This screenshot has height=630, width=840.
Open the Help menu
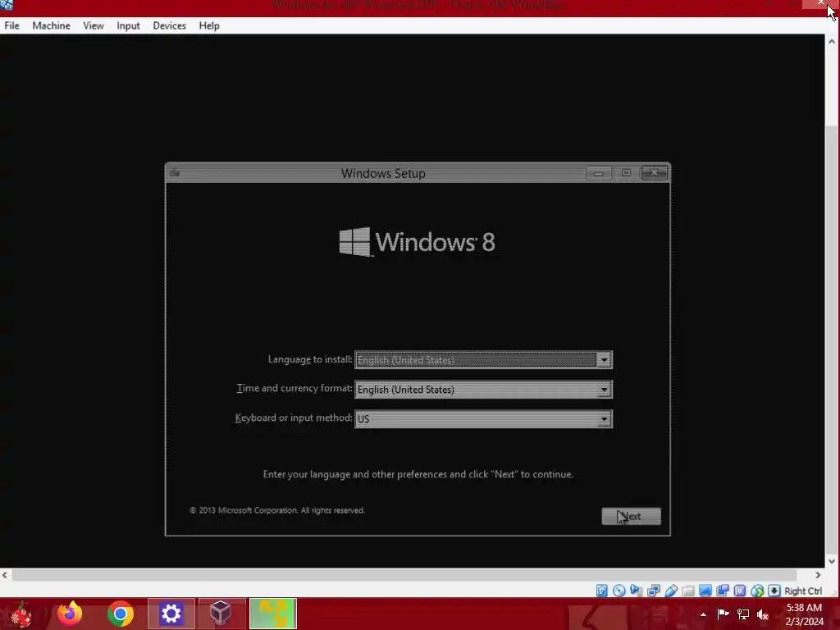209,25
